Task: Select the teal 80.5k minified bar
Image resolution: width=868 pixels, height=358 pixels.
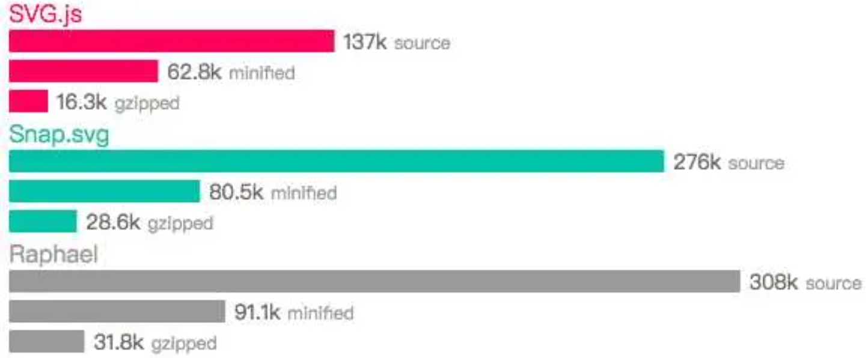Action: 105,191
